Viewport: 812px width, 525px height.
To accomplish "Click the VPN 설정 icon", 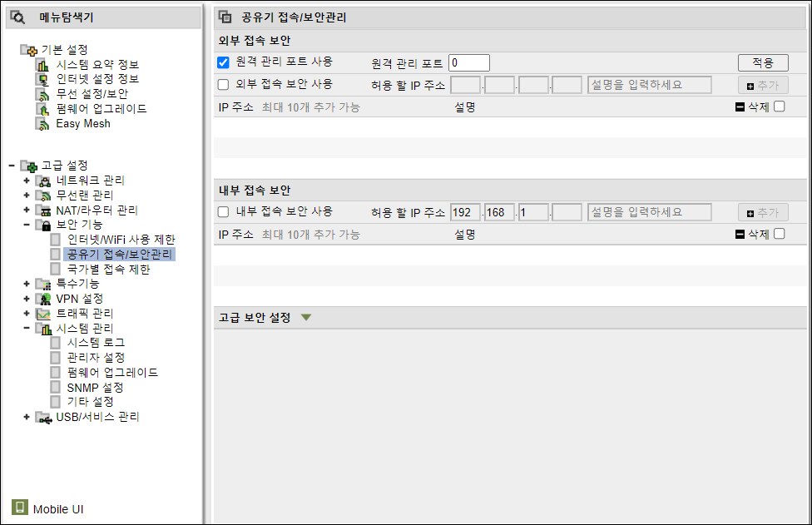I will (43, 299).
